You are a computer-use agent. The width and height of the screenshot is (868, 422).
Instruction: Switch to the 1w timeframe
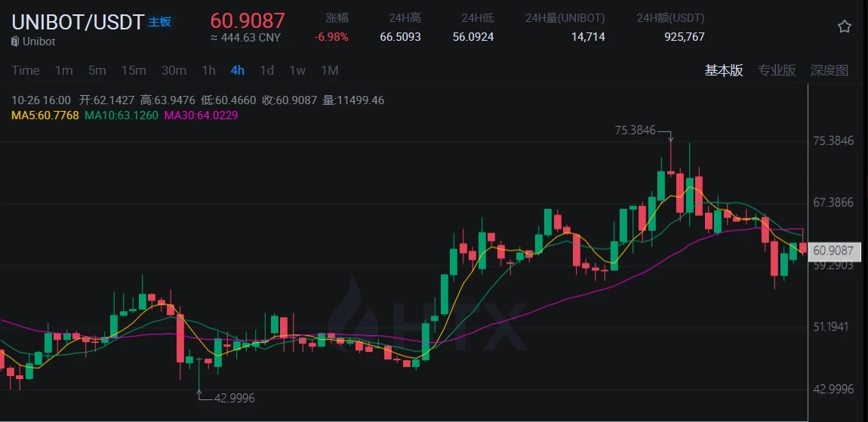click(x=297, y=70)
